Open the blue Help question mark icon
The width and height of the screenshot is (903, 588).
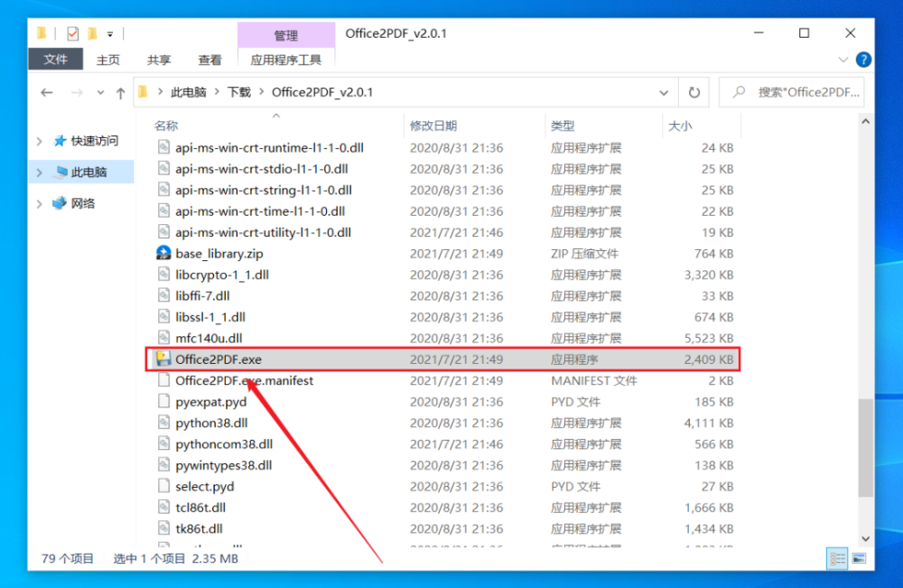point(863,60)
